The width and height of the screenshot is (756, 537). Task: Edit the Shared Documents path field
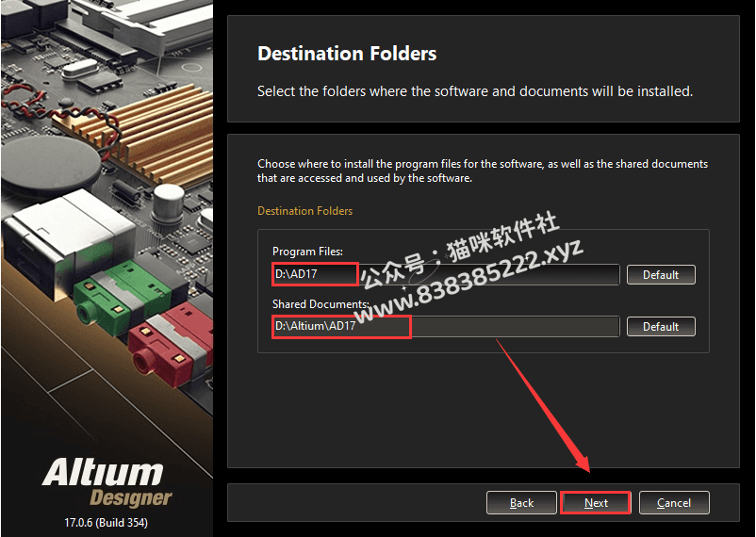click(x=446, y=326)
